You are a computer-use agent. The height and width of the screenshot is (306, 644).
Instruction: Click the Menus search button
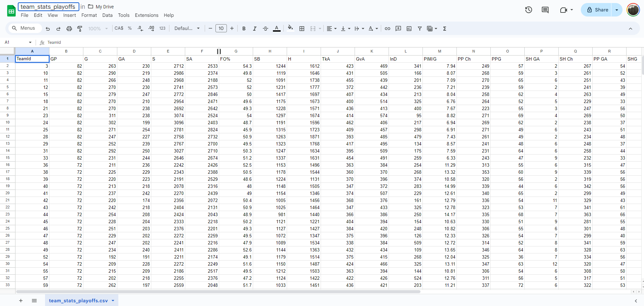pyautogui.click(x=24, y=28)
